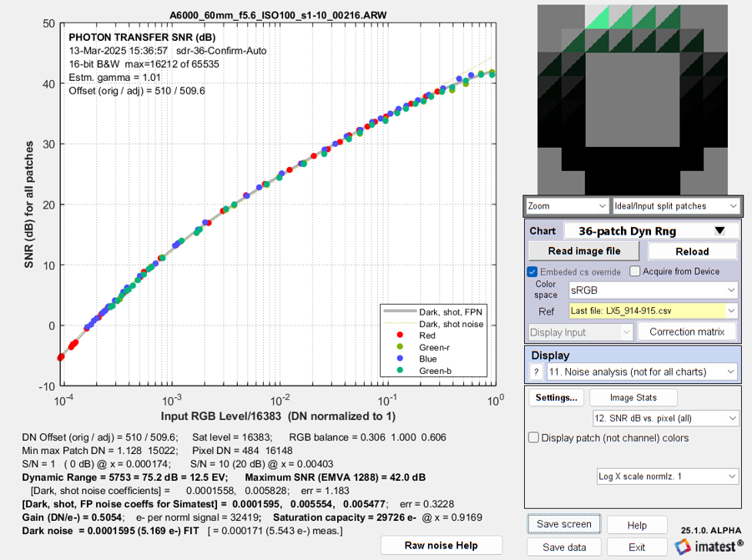The image size is (752, 560).
Task: Click the 'Estm. gamma = 1.01' text
Action: pos(114,78)
